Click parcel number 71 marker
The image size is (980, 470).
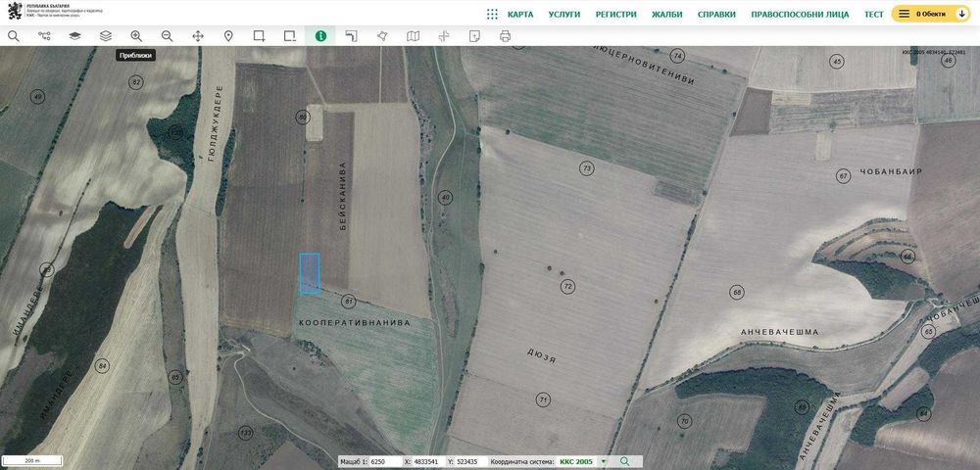point(543,399)
